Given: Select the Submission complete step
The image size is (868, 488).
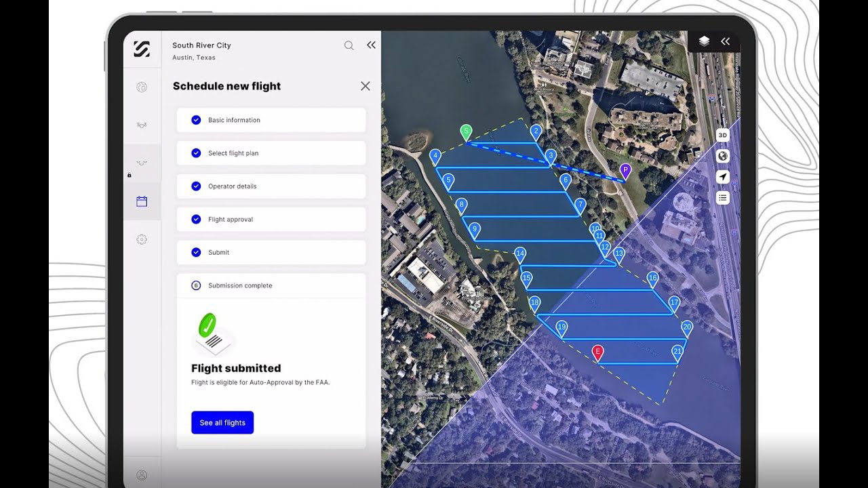Looking at the screenshot, I should point(271,285).
